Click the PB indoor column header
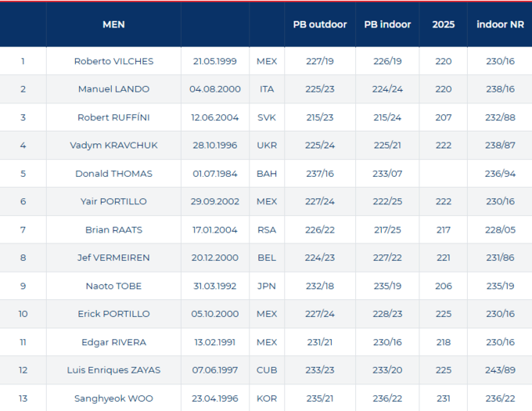The height and width of the screenshot is (411, 532). click(387, 24)
